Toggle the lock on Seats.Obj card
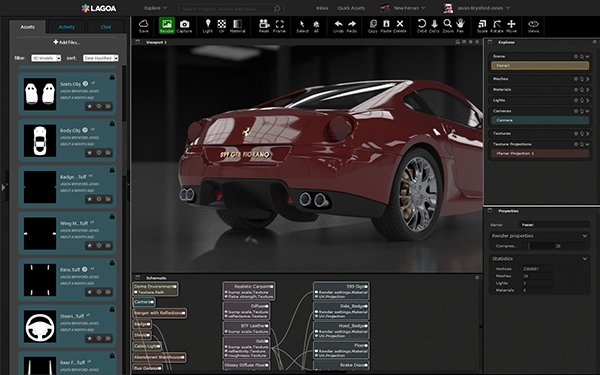Image resolution: width=600 pixels, height=375 pixels. tap(112, 77)
